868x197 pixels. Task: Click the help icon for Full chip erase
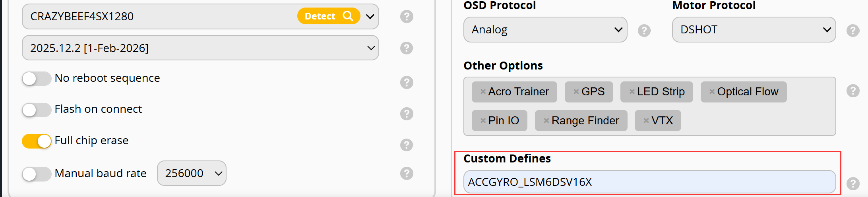(406, 145)
